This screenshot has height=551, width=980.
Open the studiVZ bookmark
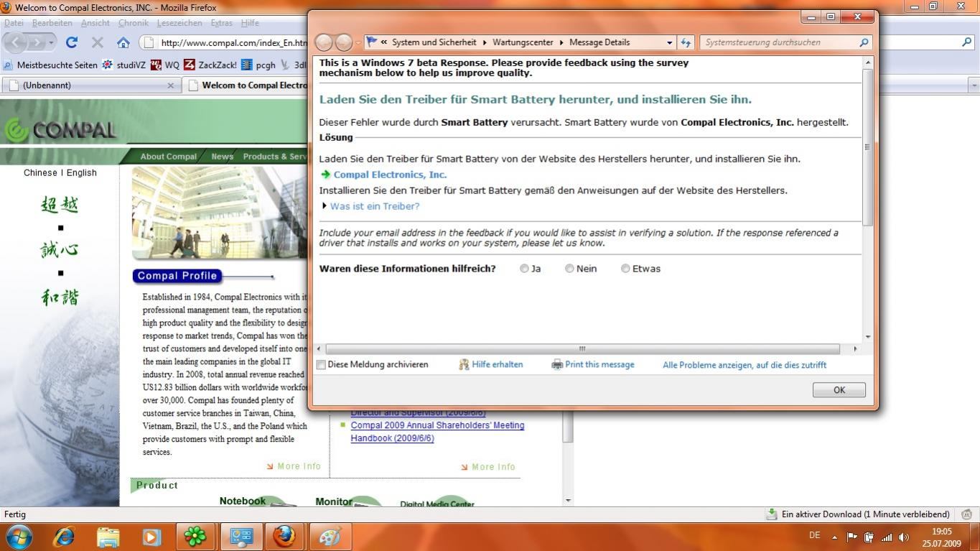123,65
